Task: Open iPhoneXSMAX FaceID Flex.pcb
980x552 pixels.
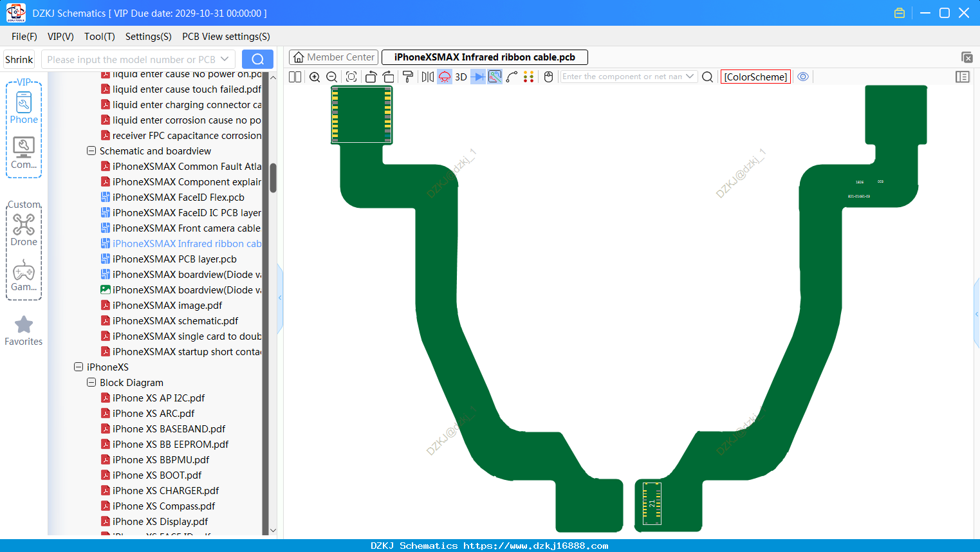Action: click(172, 198)
